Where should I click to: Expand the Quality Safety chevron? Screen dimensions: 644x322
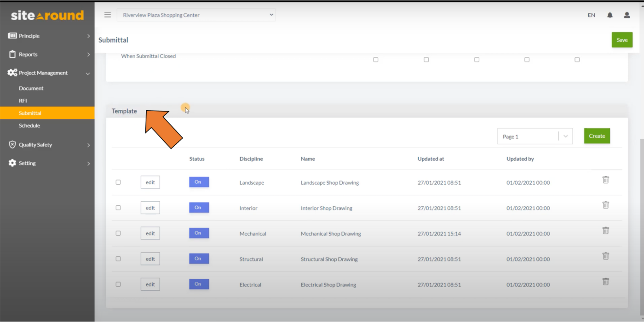[88, 145]
